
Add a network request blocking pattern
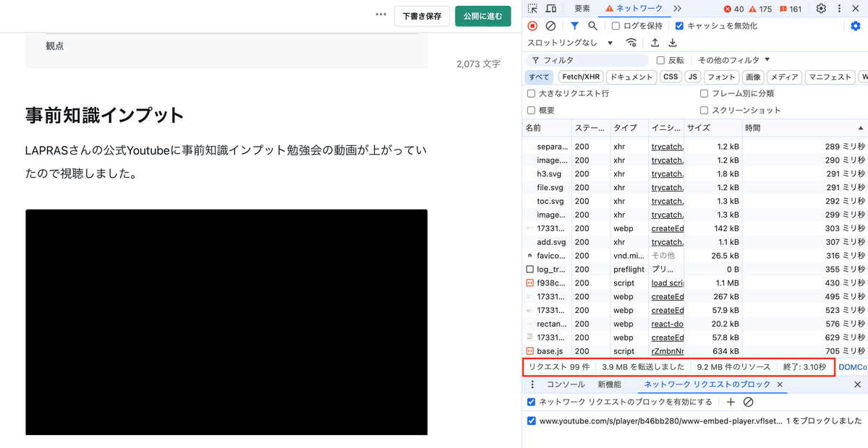[x=731, y=402]
